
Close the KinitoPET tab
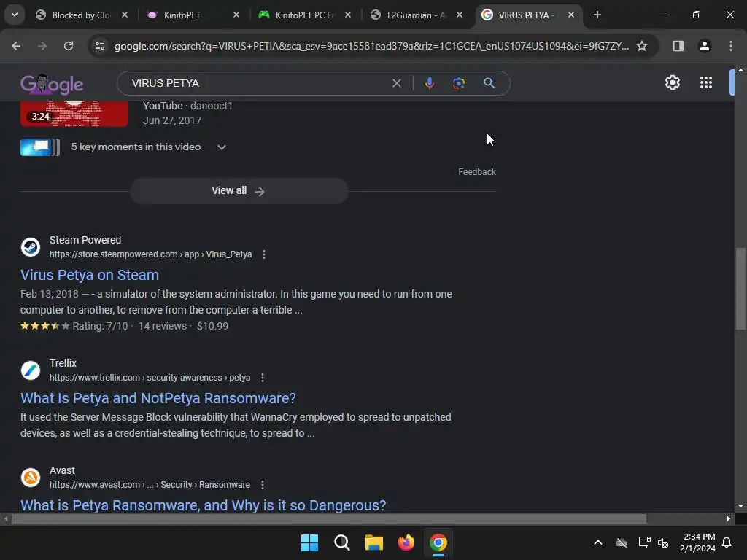point(236,15)
